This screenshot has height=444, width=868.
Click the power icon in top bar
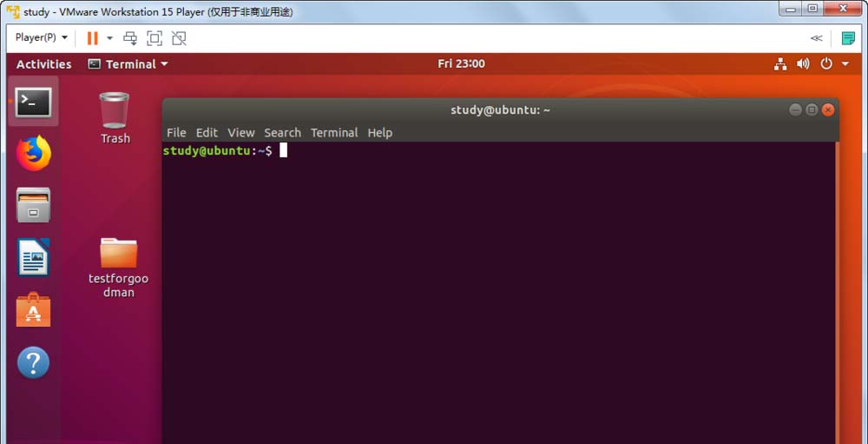pos(826,64)
